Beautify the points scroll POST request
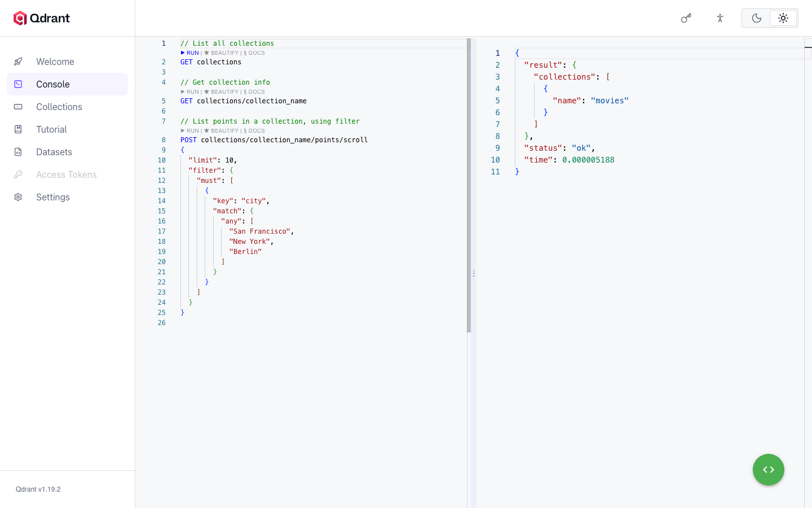Viewport: 812px width, 508px height. tap(222, 131)
